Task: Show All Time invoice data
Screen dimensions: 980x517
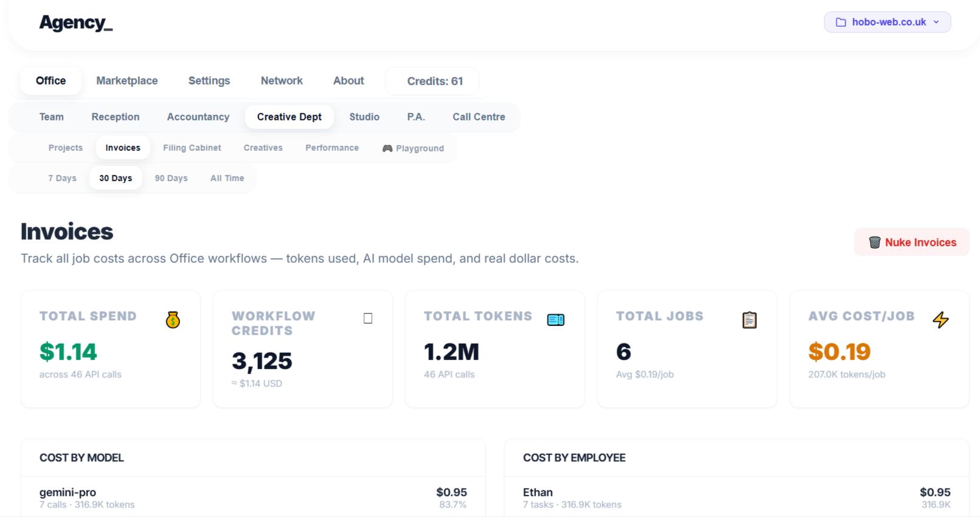Action: click(227, 178)
